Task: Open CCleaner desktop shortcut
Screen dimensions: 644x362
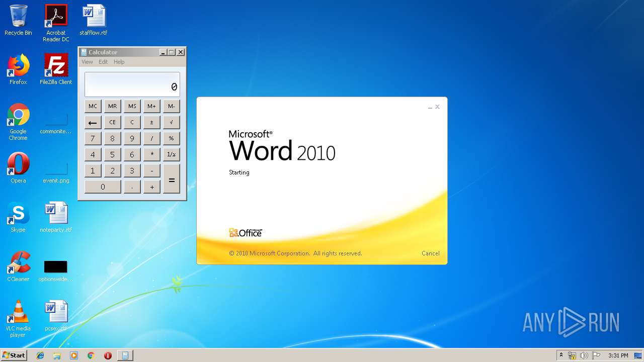Action: coord(18,266)
